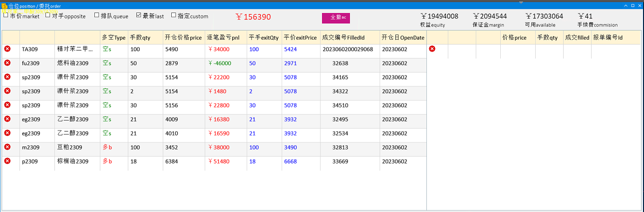644x212 pixels.
Task: Click the 报单编号 Id column header
Action: click(x=608, y=37)
